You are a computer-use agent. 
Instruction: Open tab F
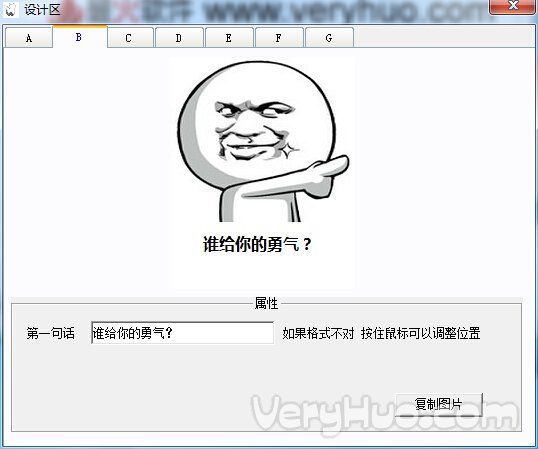pyautogui.click(x=279, y=38)
